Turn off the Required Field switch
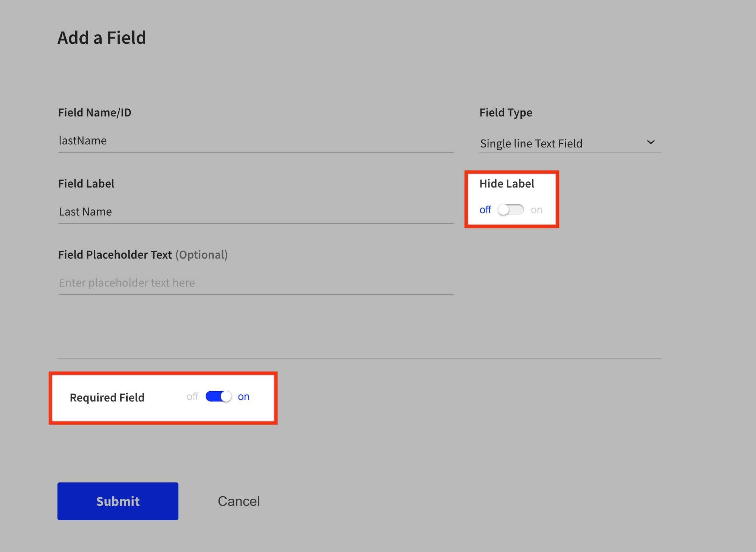 coord(218,396)
